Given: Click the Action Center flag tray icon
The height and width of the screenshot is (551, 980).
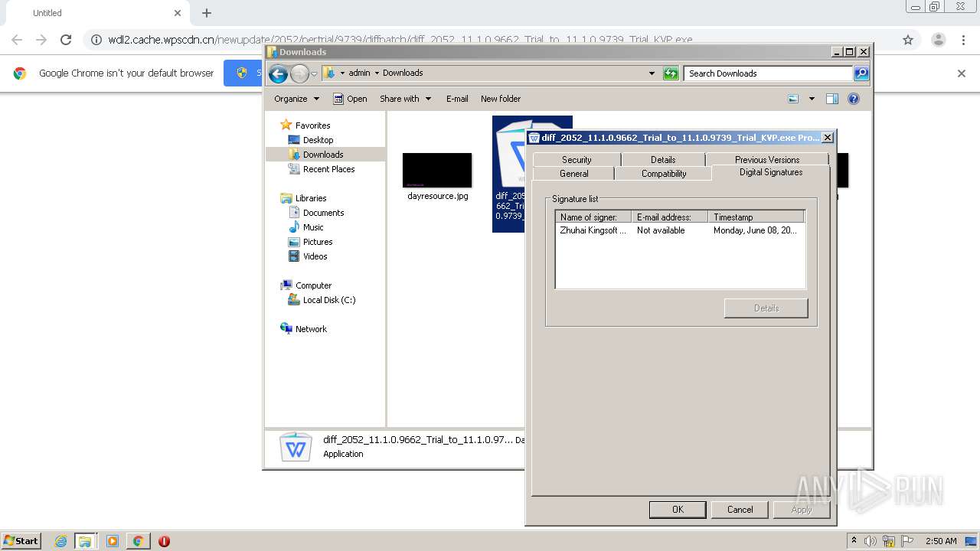Looking at the screenshot, I should [906, 541].
